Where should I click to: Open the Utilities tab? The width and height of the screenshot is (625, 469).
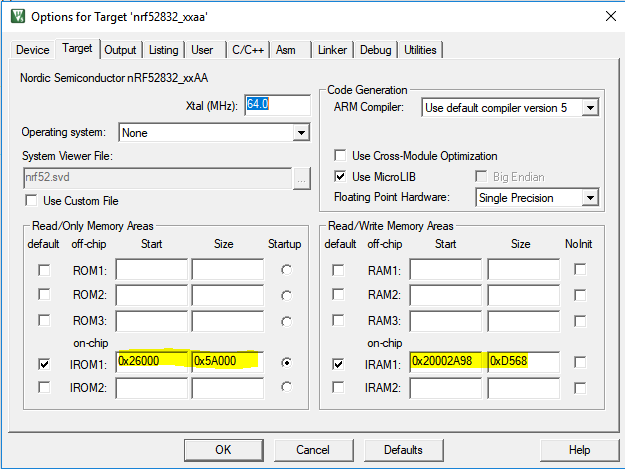(x=420, y=50)
